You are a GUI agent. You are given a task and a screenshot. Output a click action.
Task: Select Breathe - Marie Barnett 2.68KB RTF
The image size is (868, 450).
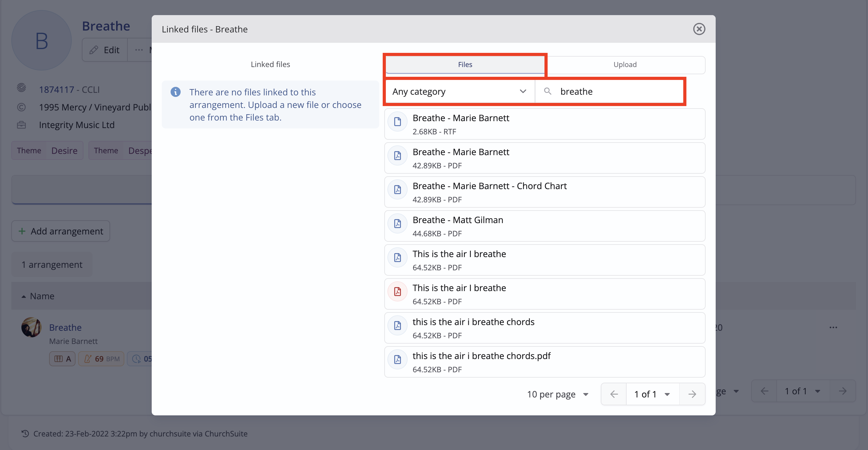point(544,124)
